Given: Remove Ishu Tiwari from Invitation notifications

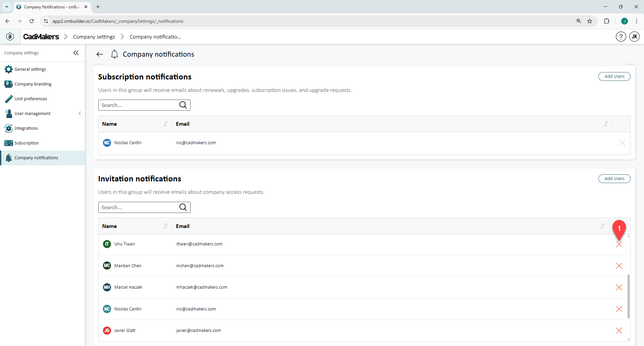Looking at the screenshot, I should click(619, 244).
